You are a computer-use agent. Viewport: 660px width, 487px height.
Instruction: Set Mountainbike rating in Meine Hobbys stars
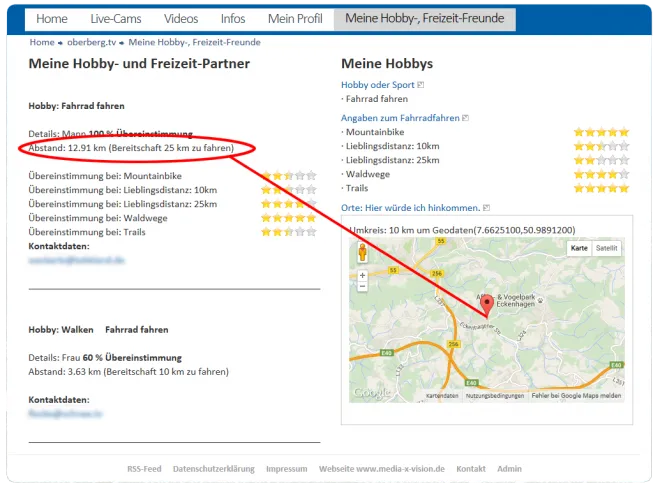tap(601, 132)
